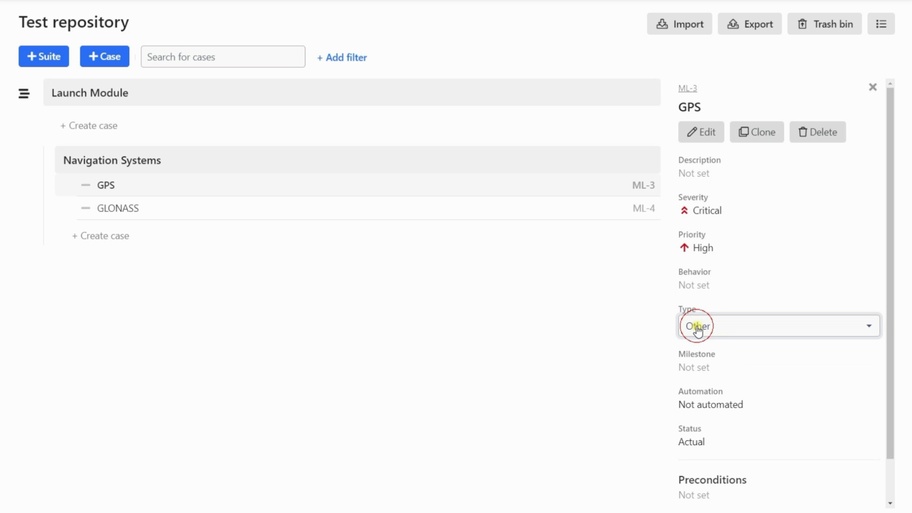Click the Description Not set value
The image size is (912, 513).
point(693,173)
